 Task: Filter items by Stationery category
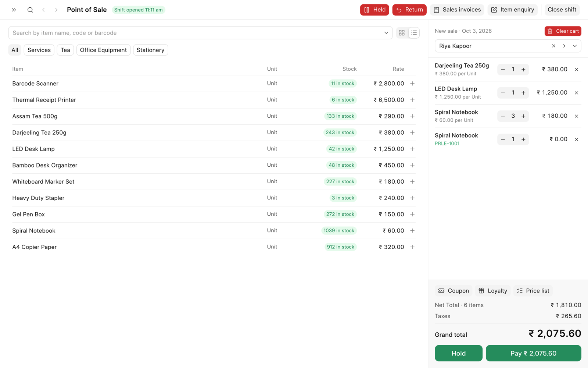click(150, 50)
